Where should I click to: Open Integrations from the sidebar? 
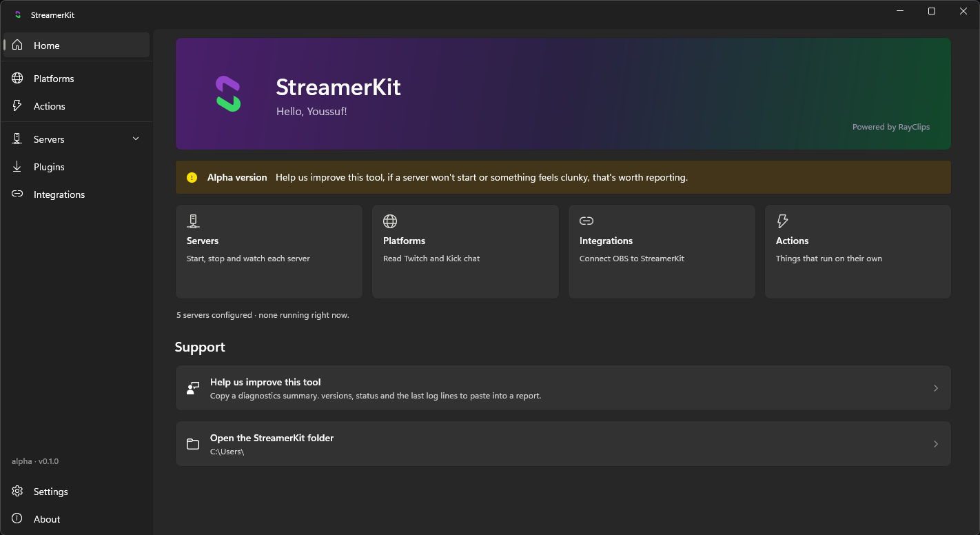[x=76, y=194]
